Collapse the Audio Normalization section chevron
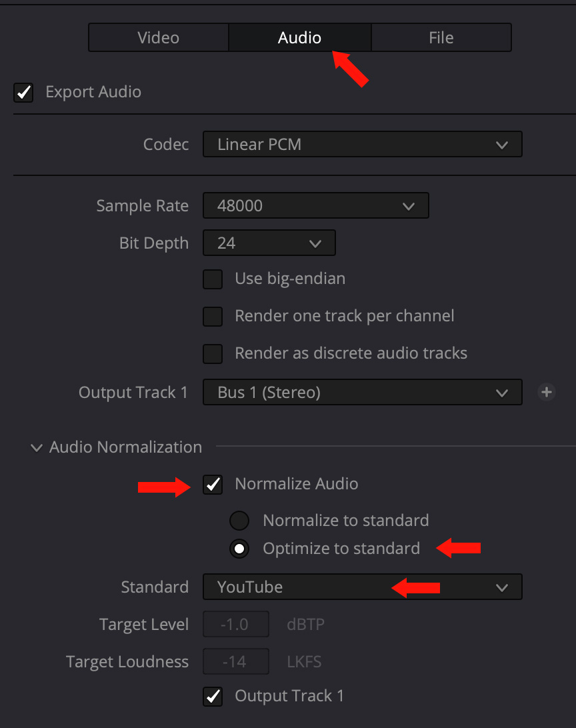 (x=36, y=448)
